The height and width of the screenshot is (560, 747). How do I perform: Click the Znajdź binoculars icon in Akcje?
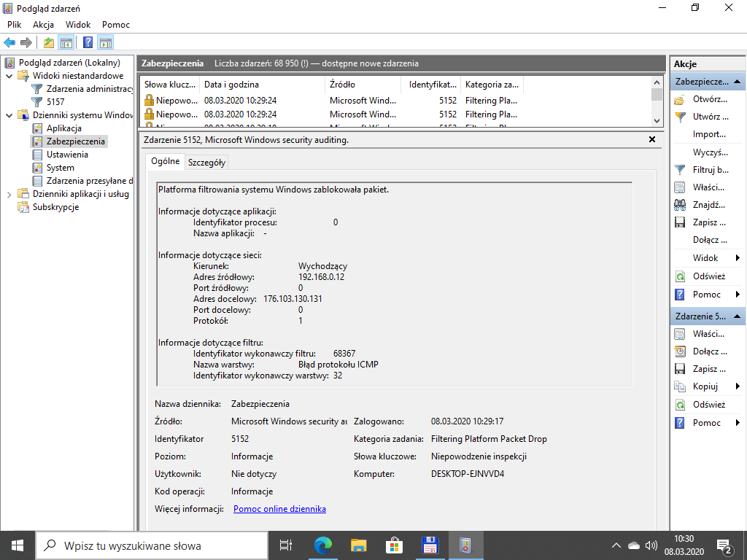pyautogui.click(x=680, y=205)
